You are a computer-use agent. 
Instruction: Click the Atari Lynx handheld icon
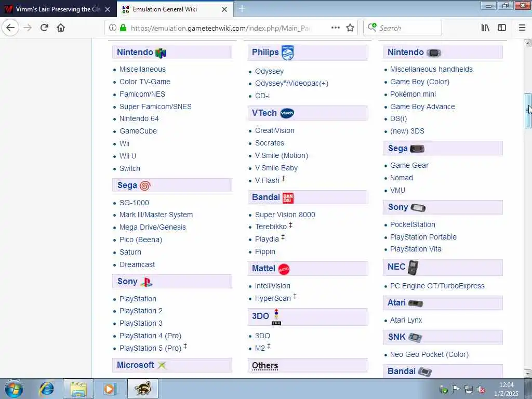[415, 303]
